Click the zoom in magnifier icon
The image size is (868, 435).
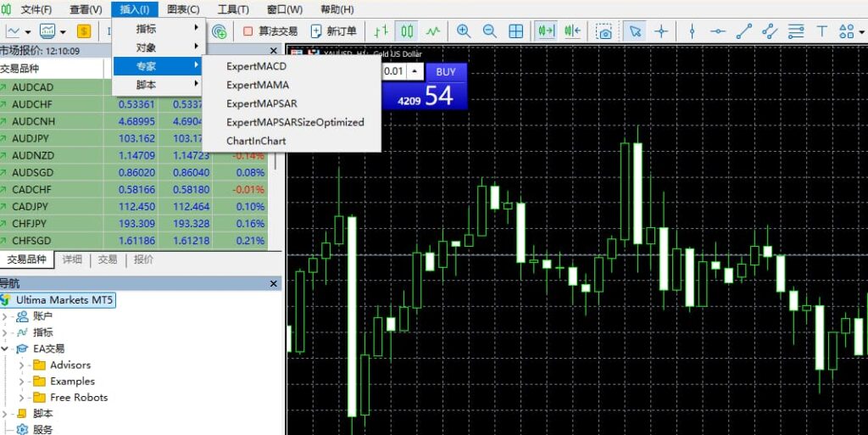click(464, 31)
